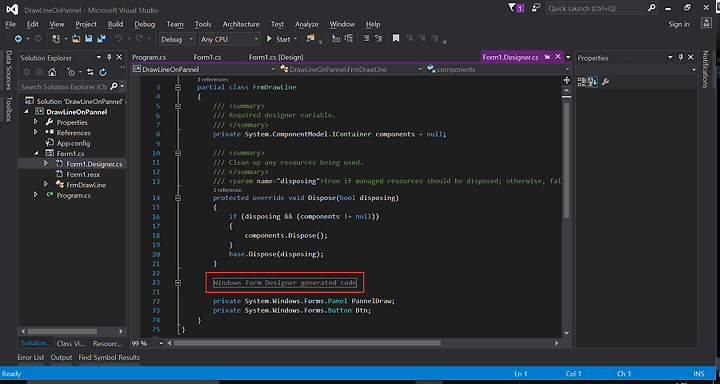Open the Error List tab
The width and height of the screenshot is (720, 384).
(31, 357)
